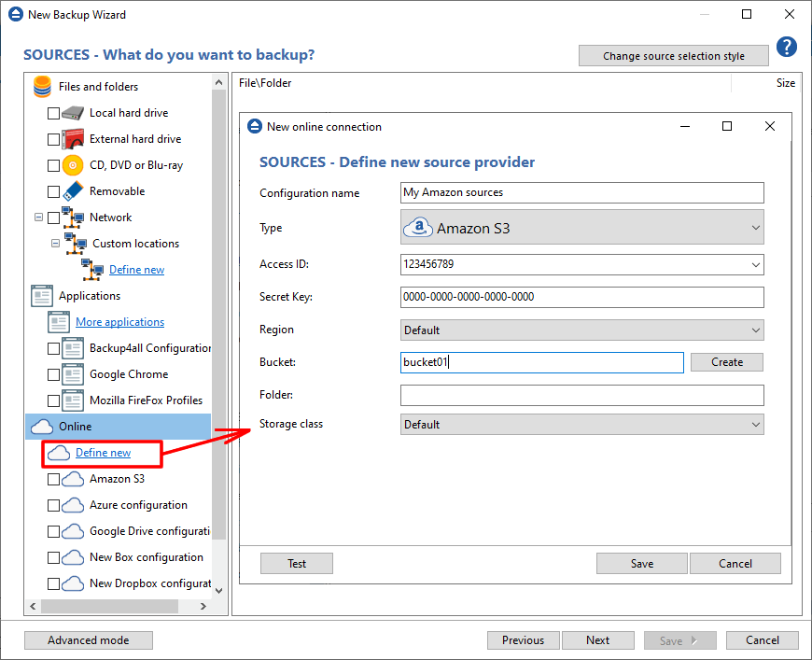Click the Test connection button
This screenshot has height=660, width=812.
pos(297,564)
